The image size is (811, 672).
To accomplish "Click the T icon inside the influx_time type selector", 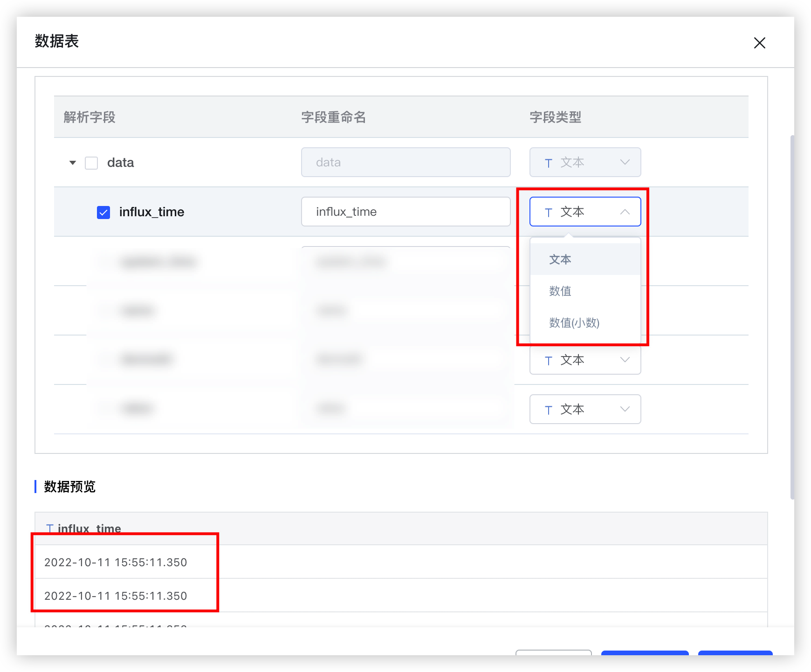I will [x=548, y=212].
